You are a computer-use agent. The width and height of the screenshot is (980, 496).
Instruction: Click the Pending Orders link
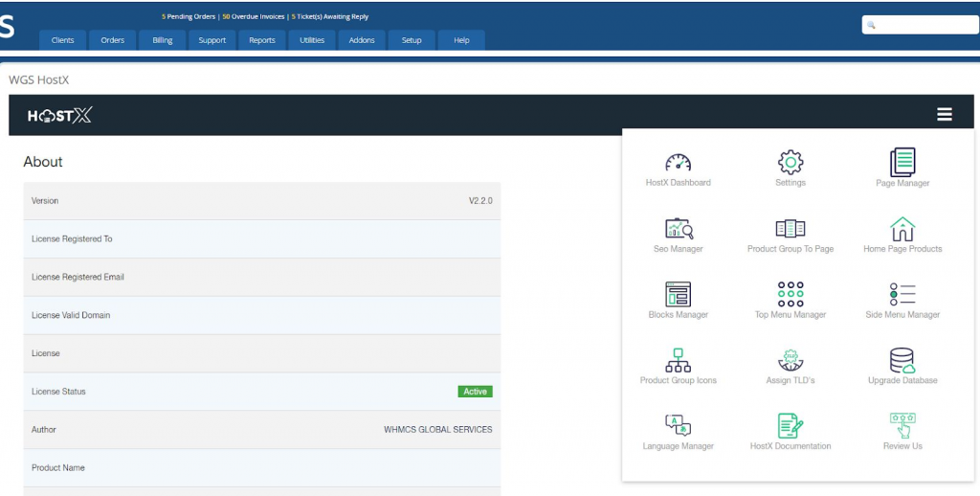tap(189, 16)
